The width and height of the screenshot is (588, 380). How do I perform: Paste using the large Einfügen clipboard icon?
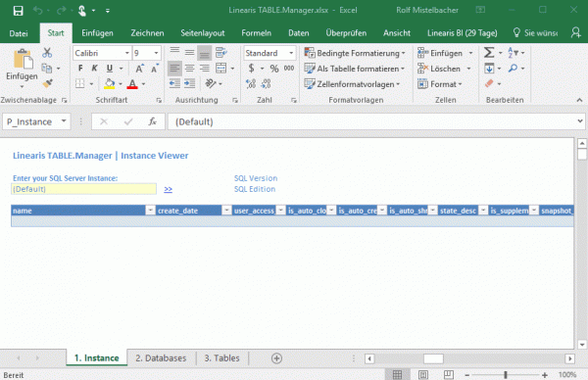(23, 59)
